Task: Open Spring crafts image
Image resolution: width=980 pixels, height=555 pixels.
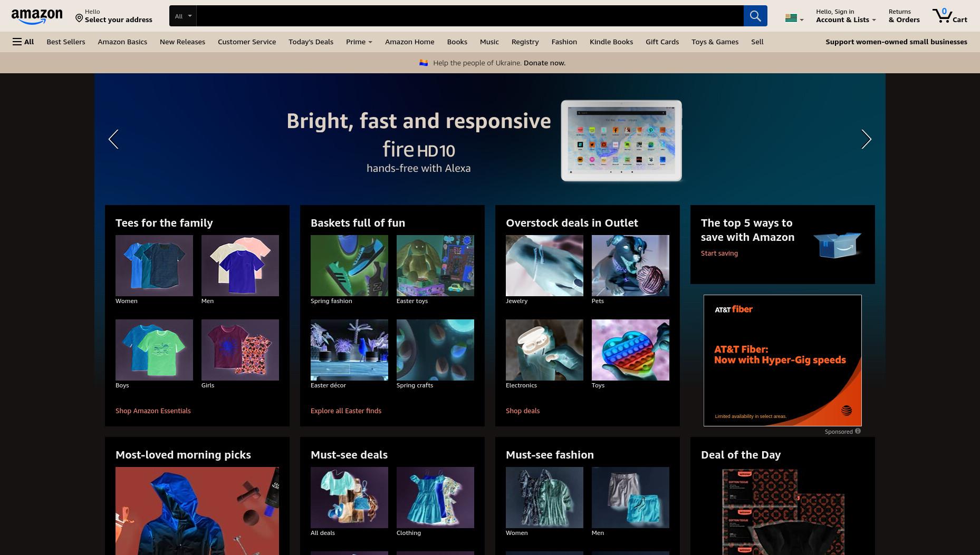Action: click(x=435, y=350)
